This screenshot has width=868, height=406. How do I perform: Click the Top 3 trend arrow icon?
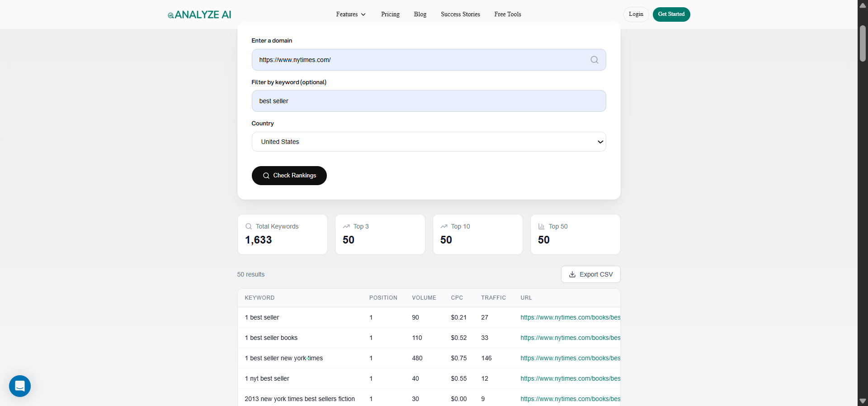(x=346, y=226)
